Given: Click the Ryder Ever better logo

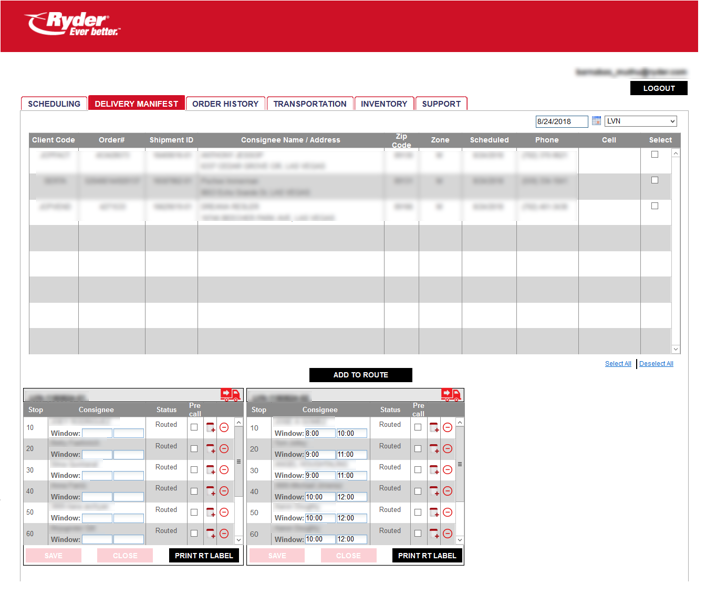Looking at the screenshot, I should coord(73,24).
